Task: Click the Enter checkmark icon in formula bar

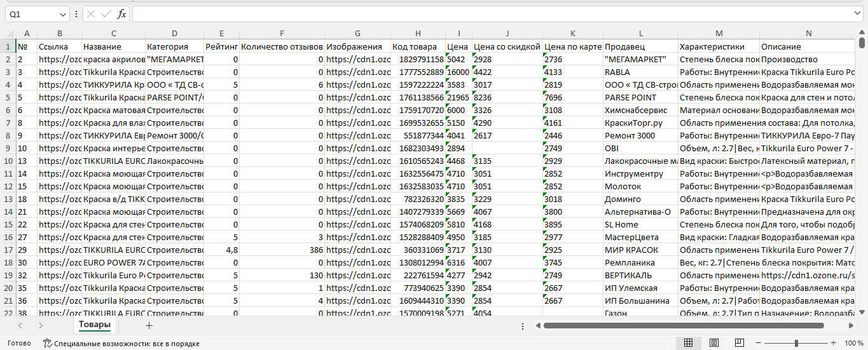Action: [x=106, y=14]
